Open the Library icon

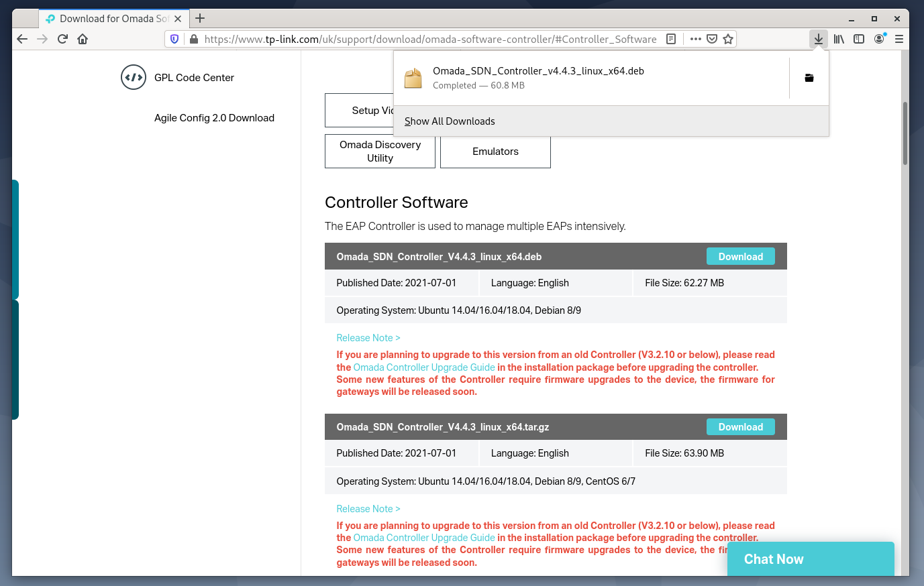839,39
